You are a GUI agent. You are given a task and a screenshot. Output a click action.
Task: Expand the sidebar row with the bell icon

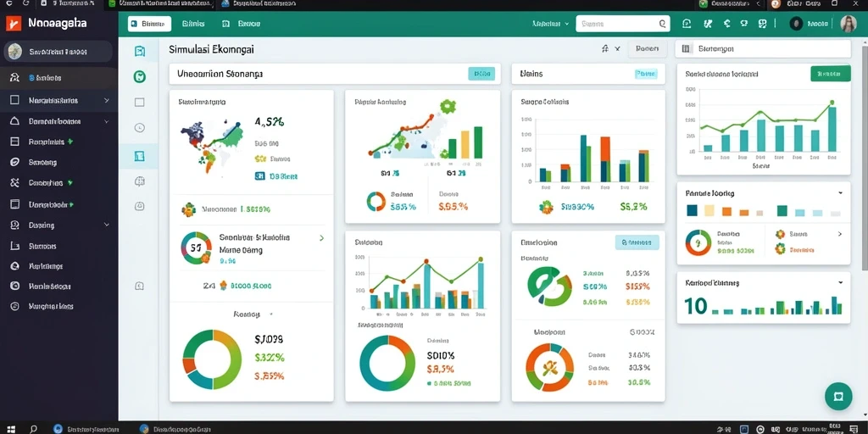(106, 121)
